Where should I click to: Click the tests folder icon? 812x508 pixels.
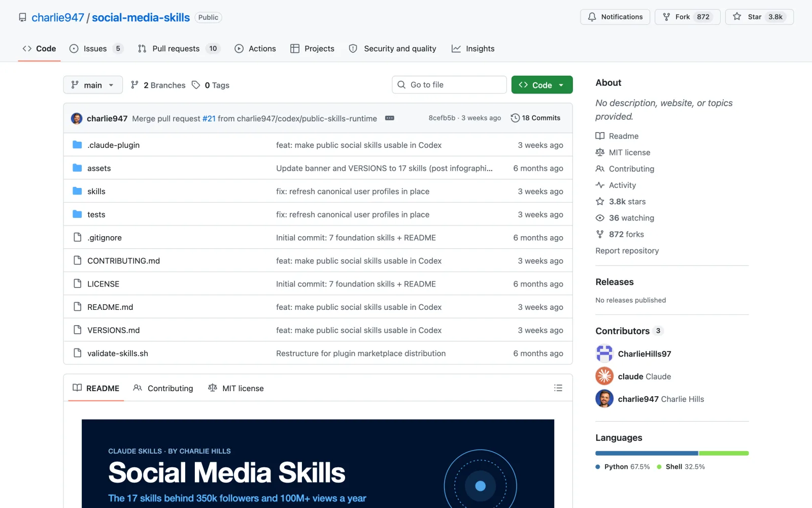(77, 214)
